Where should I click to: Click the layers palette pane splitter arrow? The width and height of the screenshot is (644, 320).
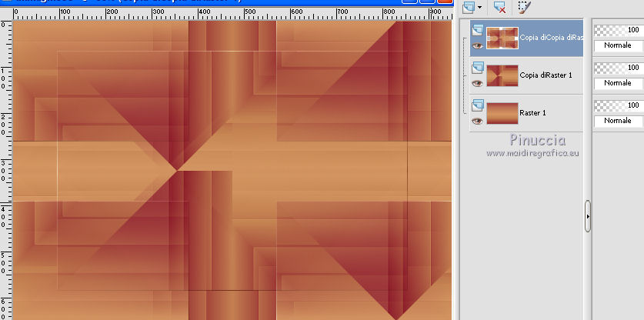588,216
